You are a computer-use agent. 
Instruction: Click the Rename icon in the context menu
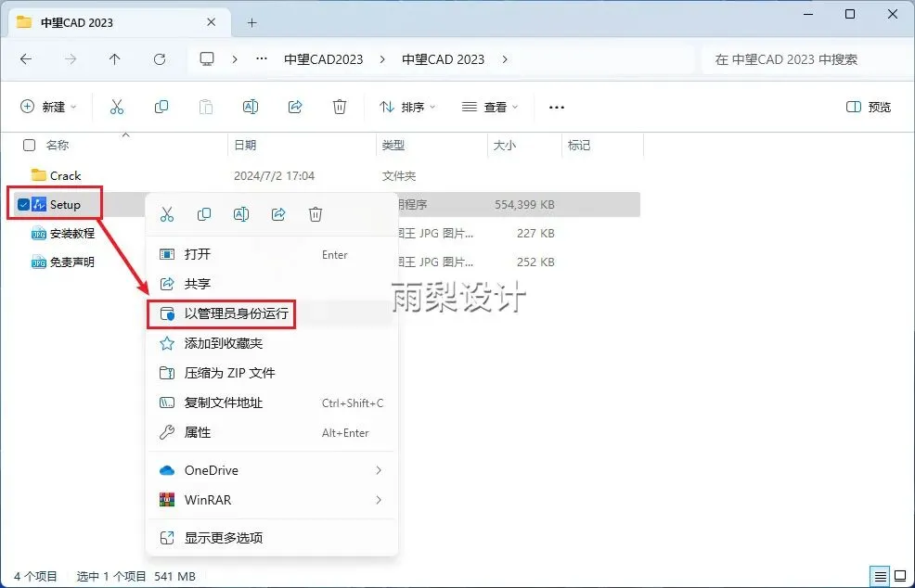[241, 214]
